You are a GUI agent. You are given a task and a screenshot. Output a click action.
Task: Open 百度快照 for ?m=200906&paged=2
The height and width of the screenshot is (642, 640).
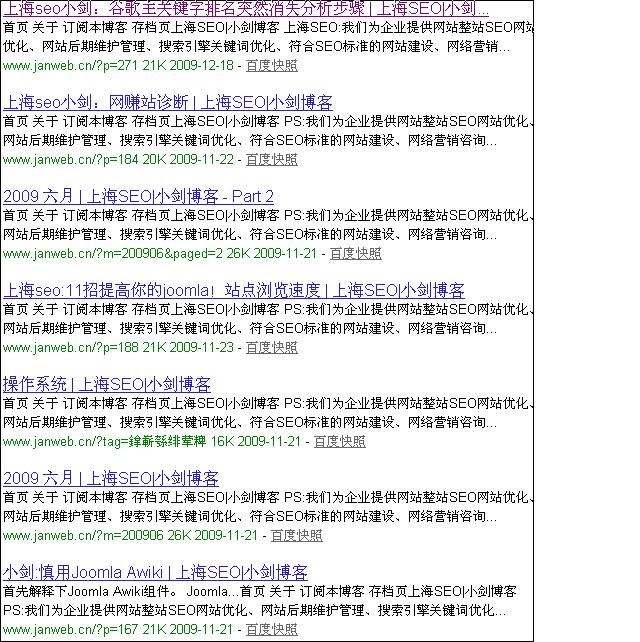click(355, 253)
